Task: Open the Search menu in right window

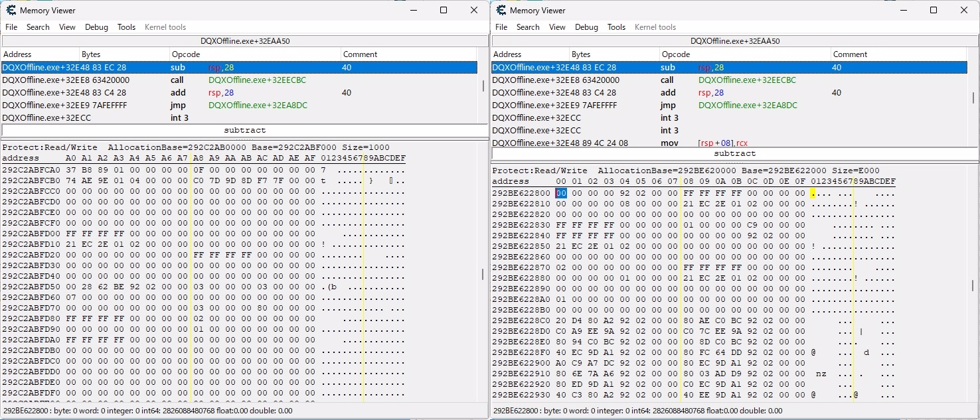Action: 528,27
